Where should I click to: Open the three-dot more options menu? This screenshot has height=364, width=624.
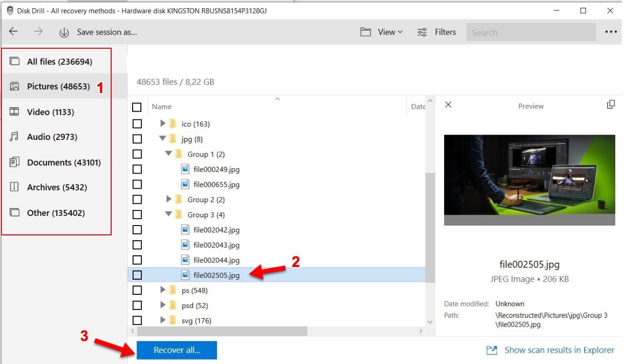pyautogui.click(x=611, y=32)
